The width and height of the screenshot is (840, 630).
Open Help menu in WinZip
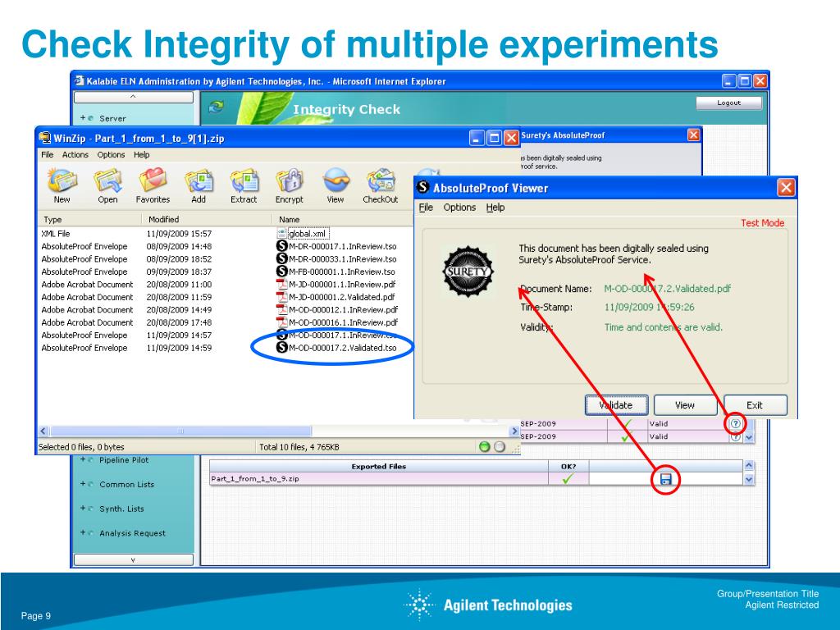point(141,154)
